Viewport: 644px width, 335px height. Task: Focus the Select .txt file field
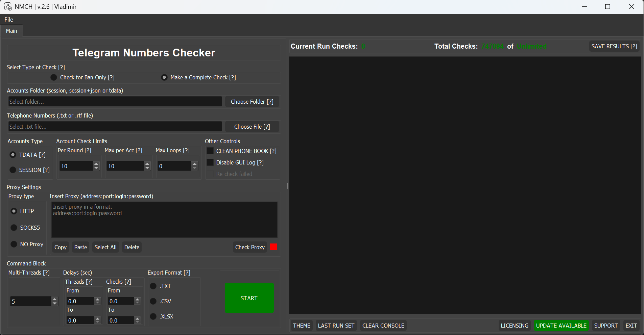tap(115, 127)
